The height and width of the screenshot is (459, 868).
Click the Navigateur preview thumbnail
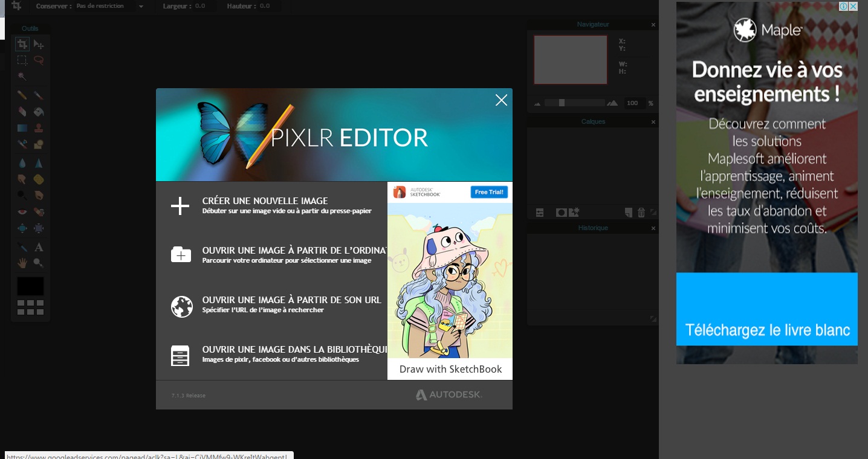571,59
